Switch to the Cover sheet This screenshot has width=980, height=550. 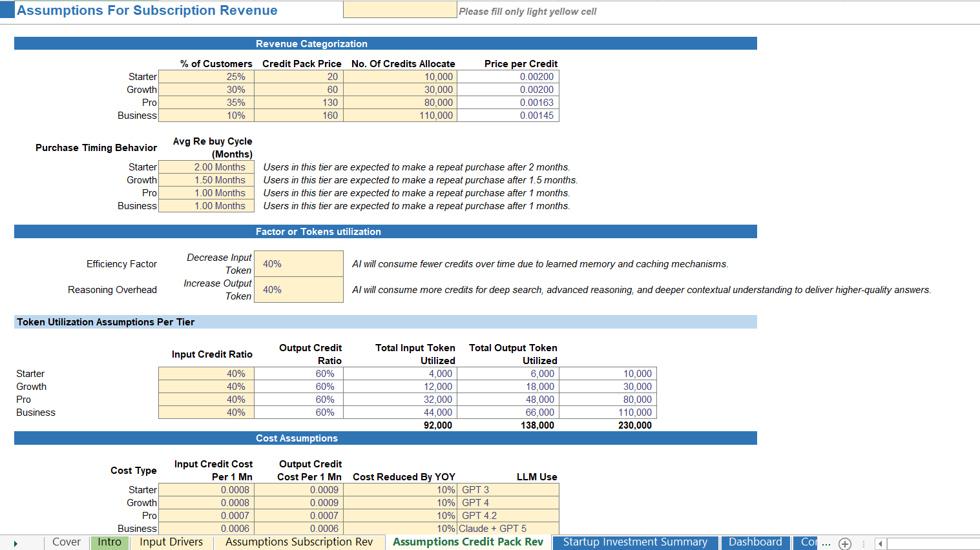tap(67, 542)
